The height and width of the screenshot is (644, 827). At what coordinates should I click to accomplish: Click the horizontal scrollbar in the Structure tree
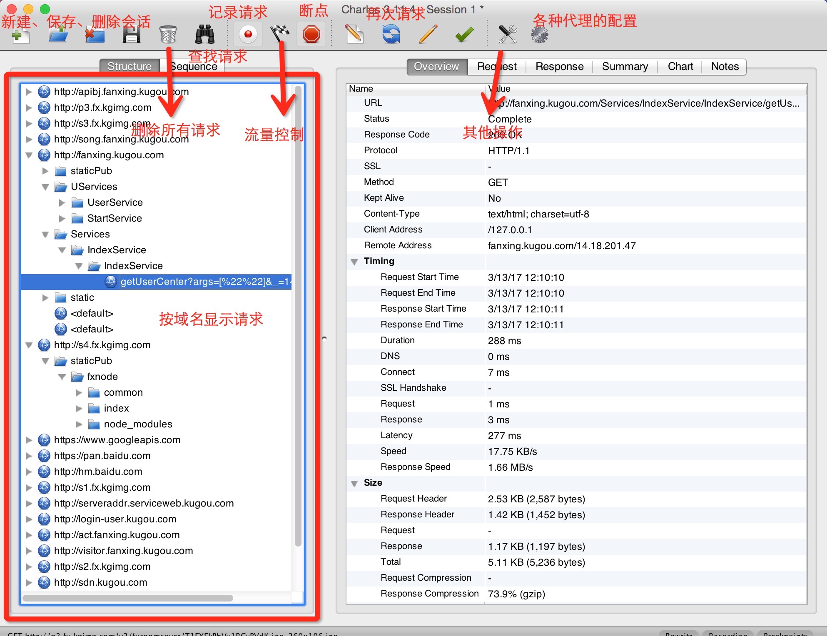click(x=127, y=598)
